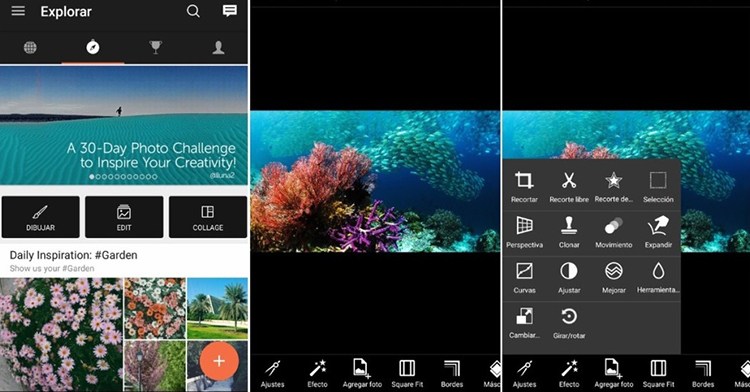Pick the Selección dashed square tool

pyautogui.click(x=658, y=187)
